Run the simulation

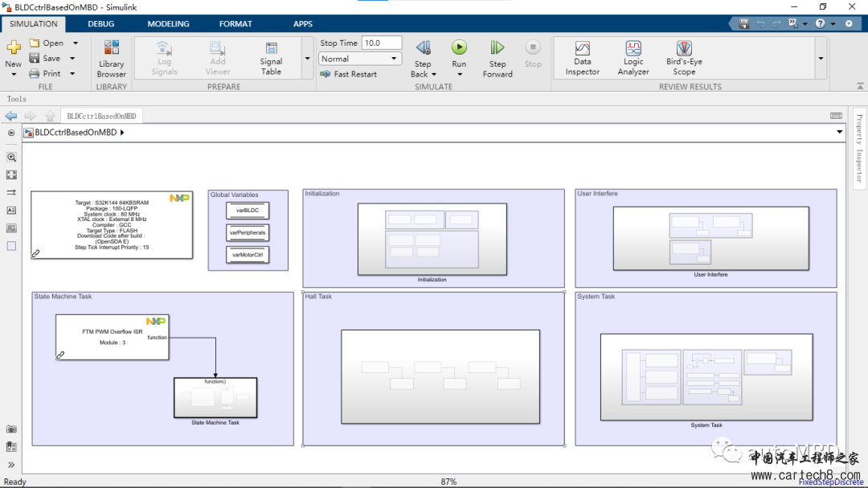point(459,53)
